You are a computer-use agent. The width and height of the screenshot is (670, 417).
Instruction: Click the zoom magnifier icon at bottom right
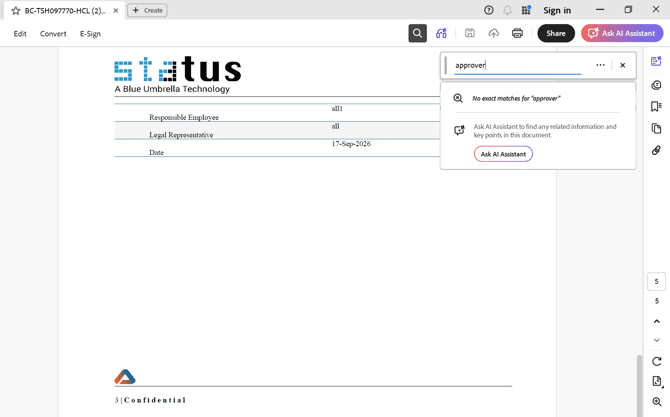(x=657, y=402)
